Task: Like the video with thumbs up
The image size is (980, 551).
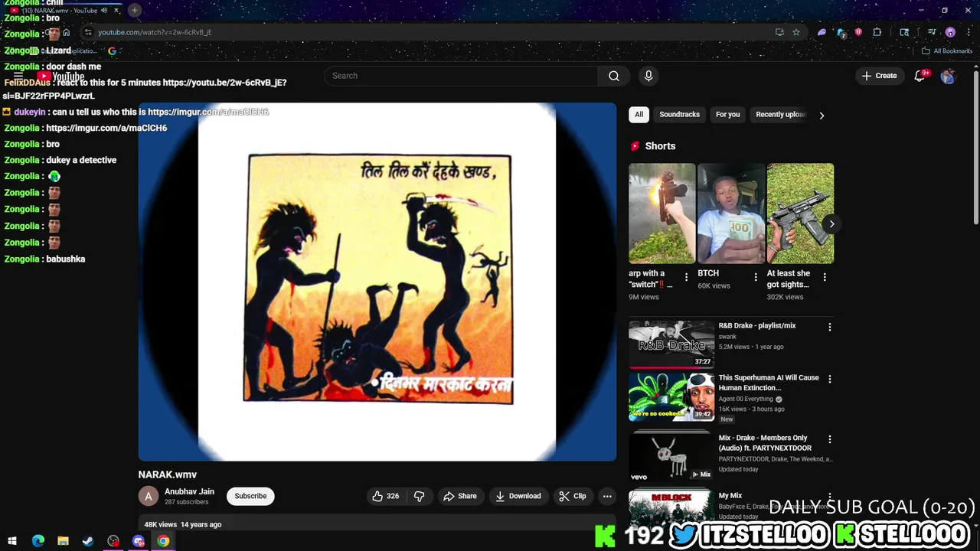Action: tap(386, 496)
